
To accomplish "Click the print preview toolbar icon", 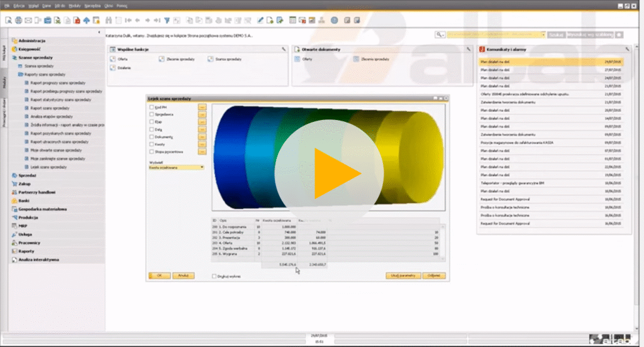I will 9,20.
